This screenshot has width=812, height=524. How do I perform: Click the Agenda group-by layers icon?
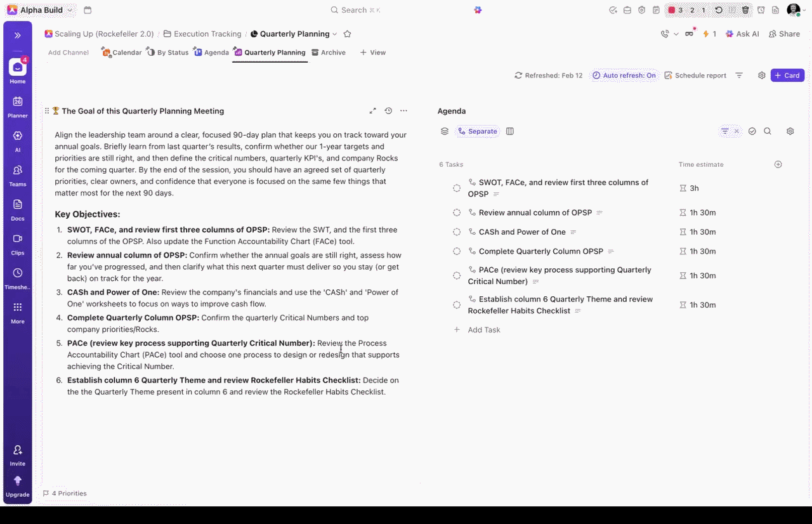(x=445, y=131)
